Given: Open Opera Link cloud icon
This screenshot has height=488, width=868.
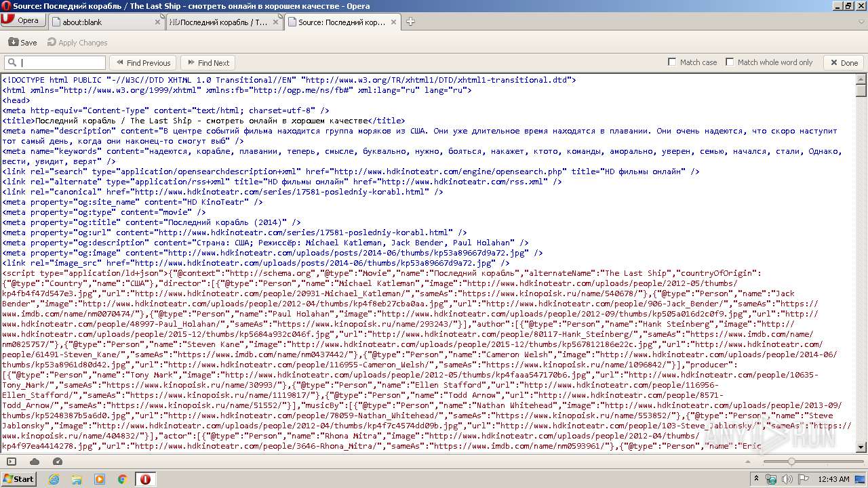Looking at the screenshot, I should (x=35, y=462).
